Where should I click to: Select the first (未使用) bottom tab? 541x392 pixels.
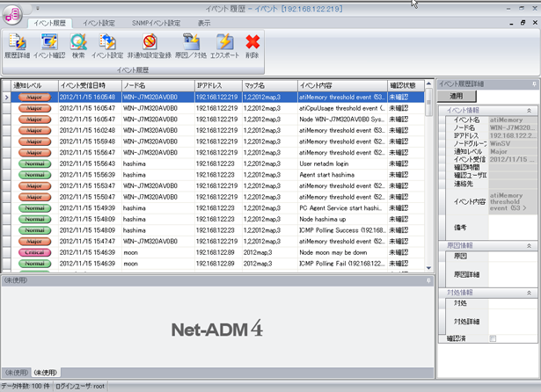(17, 373)
